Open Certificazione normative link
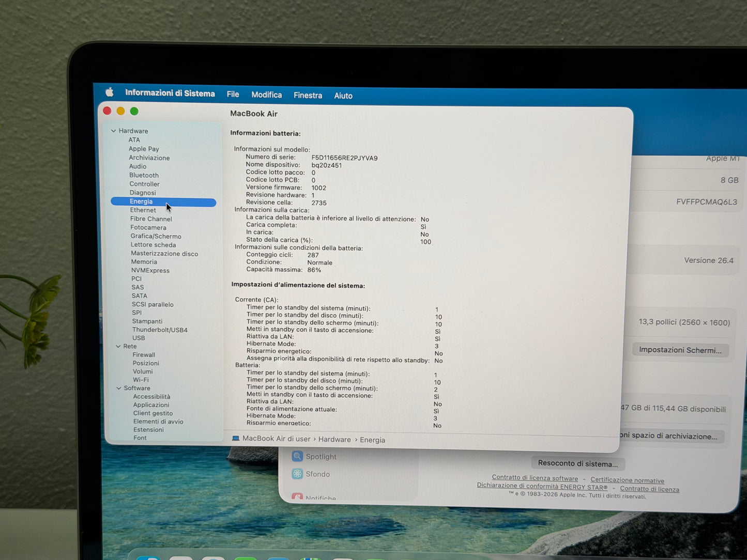 coord(627,480)
